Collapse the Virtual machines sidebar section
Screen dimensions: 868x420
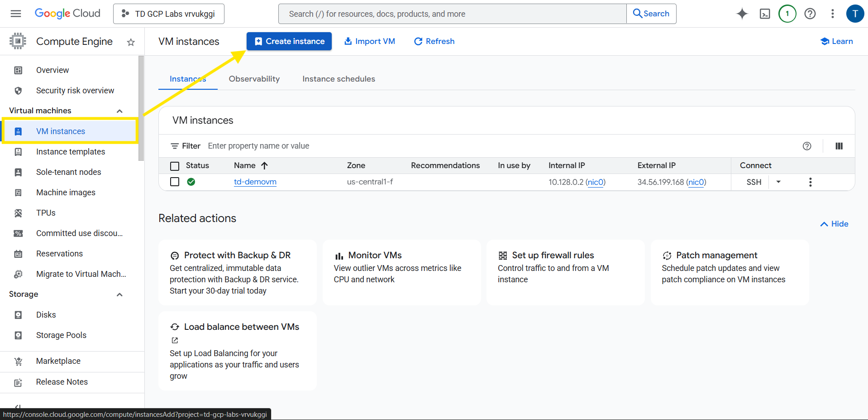click(119, 111)
